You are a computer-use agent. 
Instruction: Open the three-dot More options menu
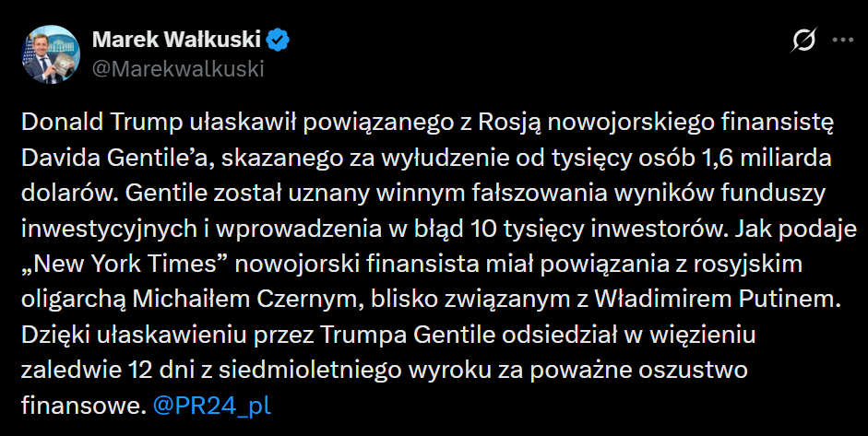842,41
